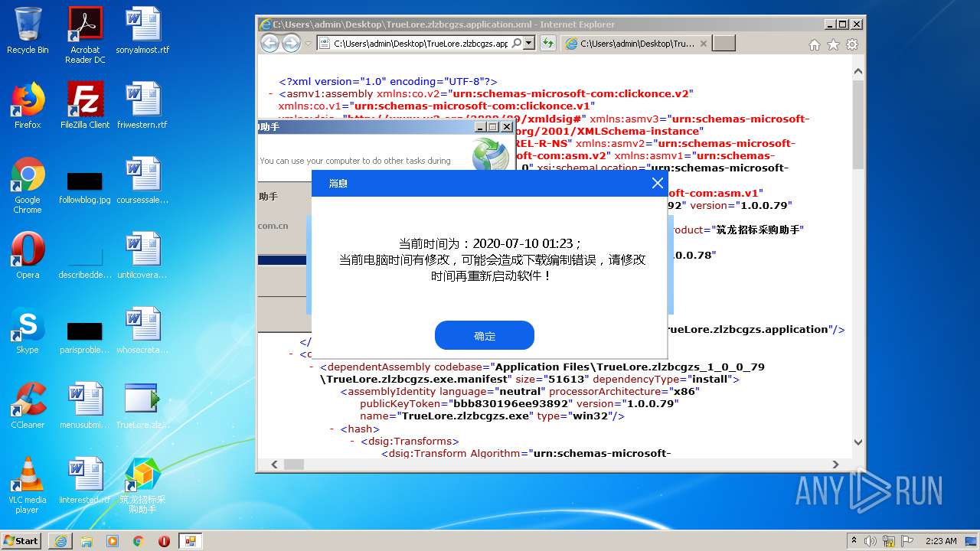The height and width of the screenshot is (551, 980).
Task: Select iinterested.rtf desktop file
Action: (85, 481)
